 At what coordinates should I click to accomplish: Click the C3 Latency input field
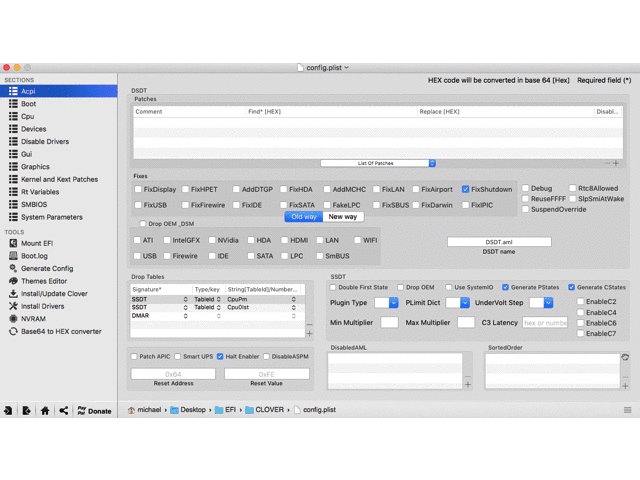[545, 323]
